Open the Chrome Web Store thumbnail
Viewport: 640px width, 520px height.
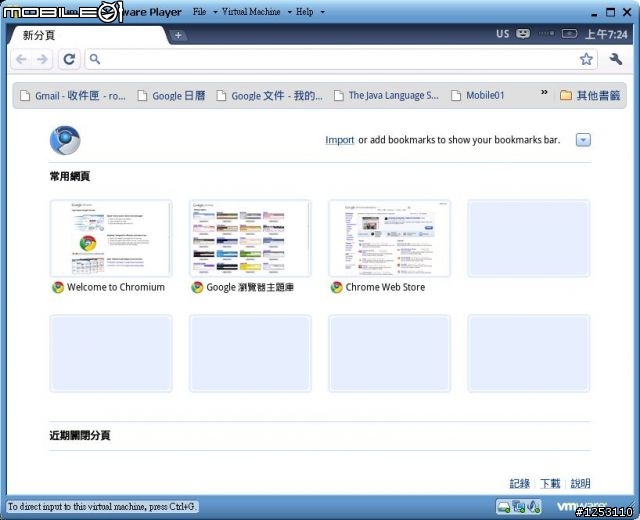(389, 238)
